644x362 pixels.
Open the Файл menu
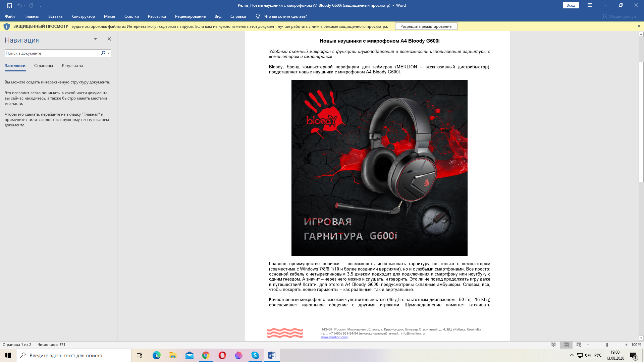coord(10,16)
